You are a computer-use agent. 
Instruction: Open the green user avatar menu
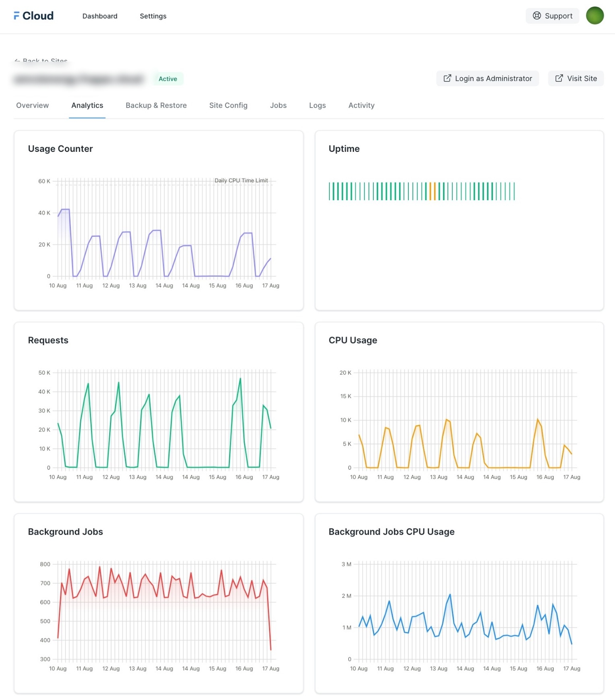594,16
